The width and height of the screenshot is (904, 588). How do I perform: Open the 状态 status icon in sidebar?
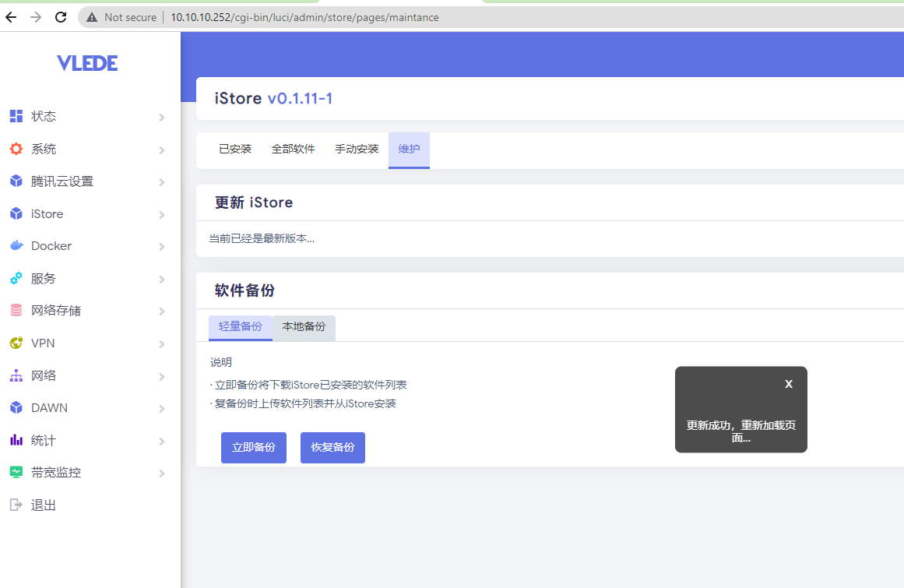(16, 115)
